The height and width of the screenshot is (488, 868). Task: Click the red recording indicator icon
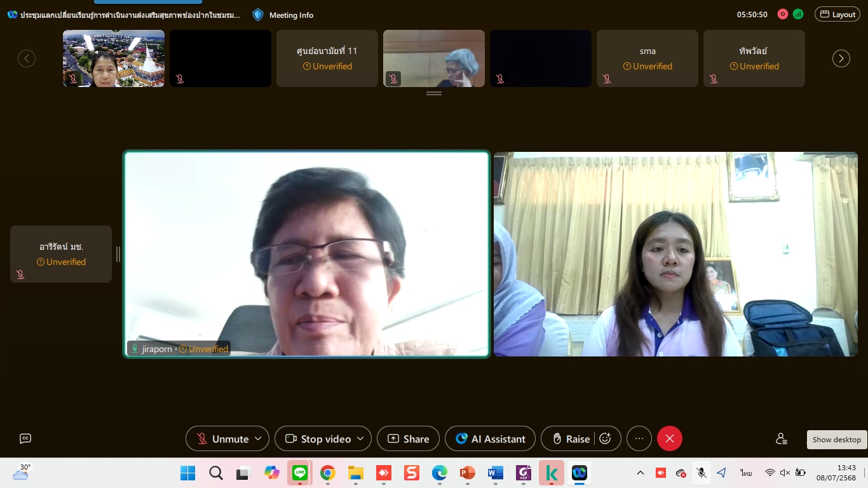pos(782,14)
